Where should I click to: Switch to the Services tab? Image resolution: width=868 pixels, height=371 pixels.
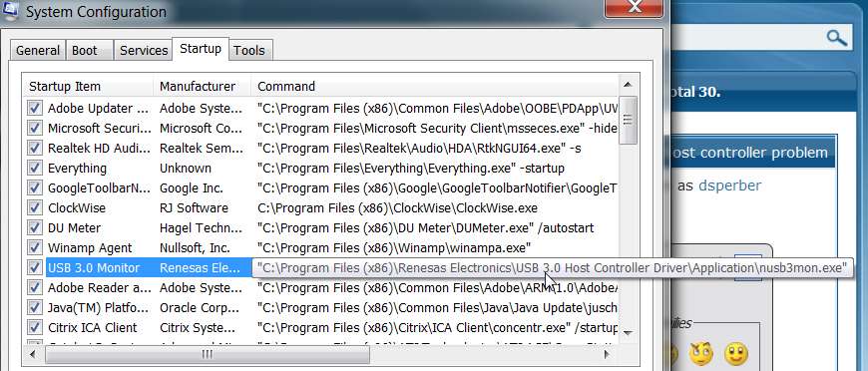coord(144,50)
